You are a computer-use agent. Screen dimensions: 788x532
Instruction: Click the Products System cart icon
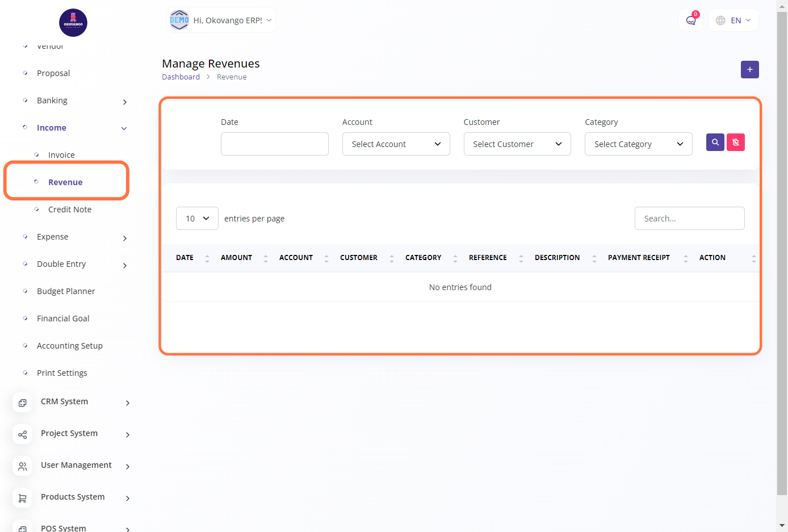coord(22,498)
